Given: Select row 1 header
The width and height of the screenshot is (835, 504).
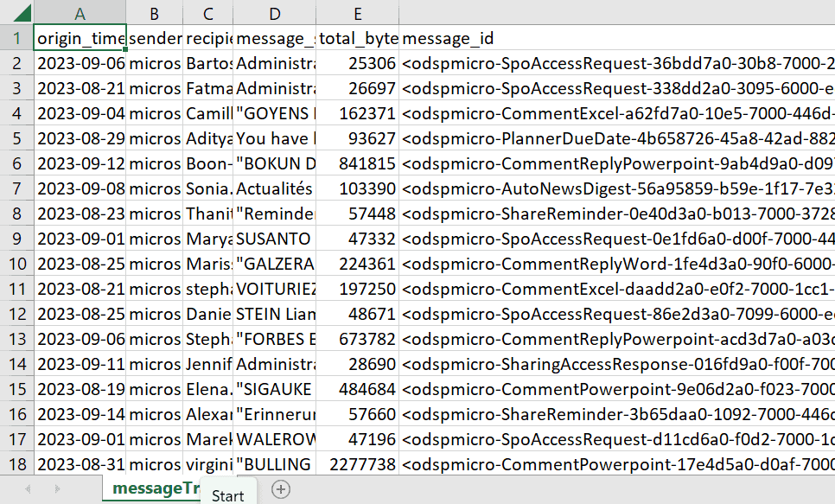Looking at the screenshot, I should coord(17,40).
